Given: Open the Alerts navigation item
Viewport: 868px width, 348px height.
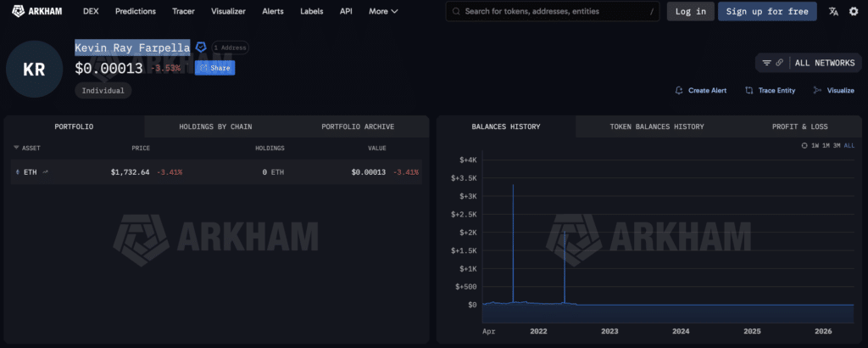Looking at the screenshot, I should pyautogui.click(x=273, y=11).
